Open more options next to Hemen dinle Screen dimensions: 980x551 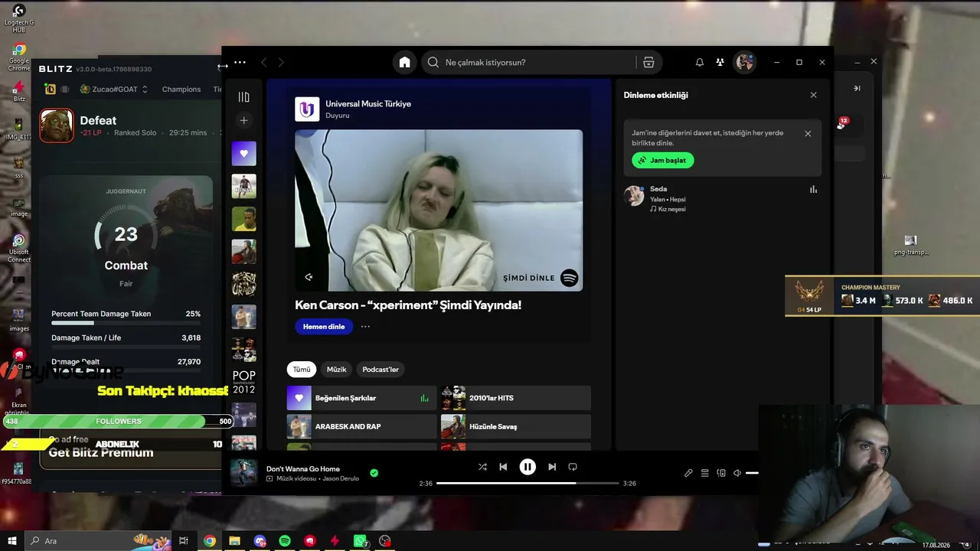(365, 327)
